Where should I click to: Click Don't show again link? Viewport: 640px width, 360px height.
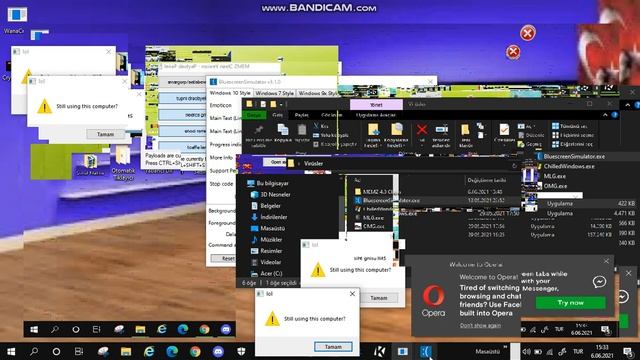(480, 325)
